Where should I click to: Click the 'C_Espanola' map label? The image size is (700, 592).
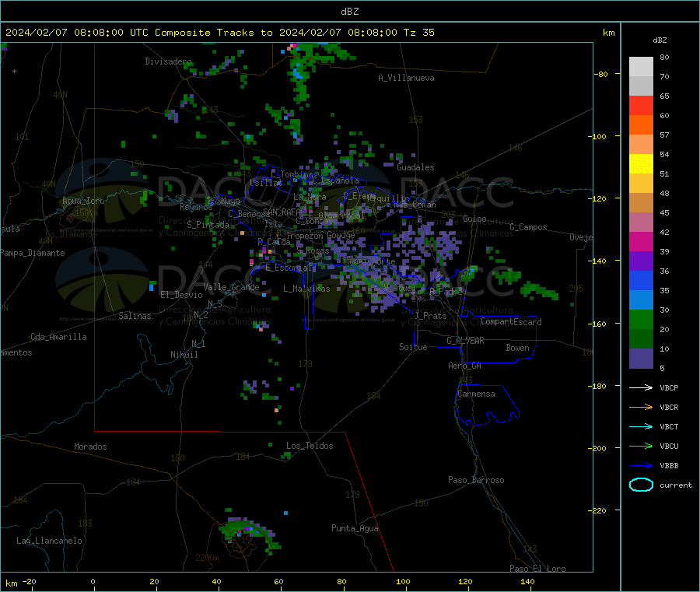(335, 180)
